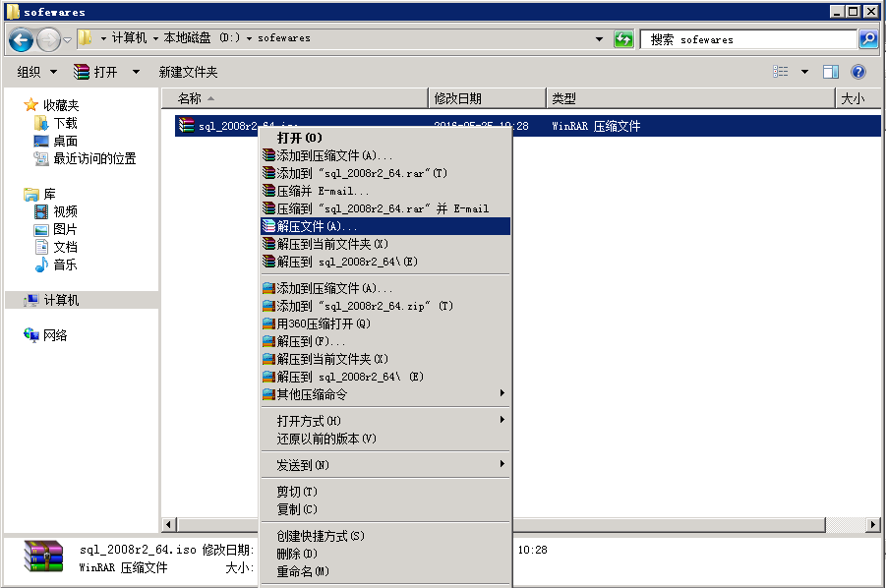Open the help question mark icon

click(857, 72)
